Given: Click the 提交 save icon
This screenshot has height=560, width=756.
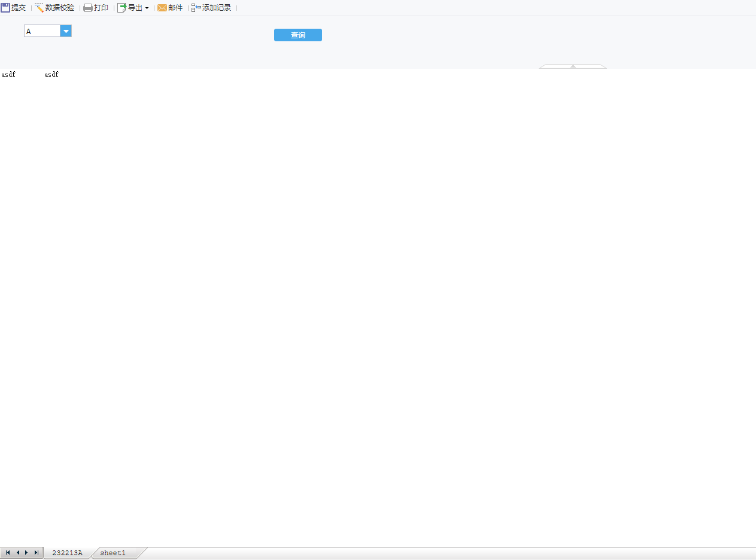Looking at the screenshot, I should [5, 7].
